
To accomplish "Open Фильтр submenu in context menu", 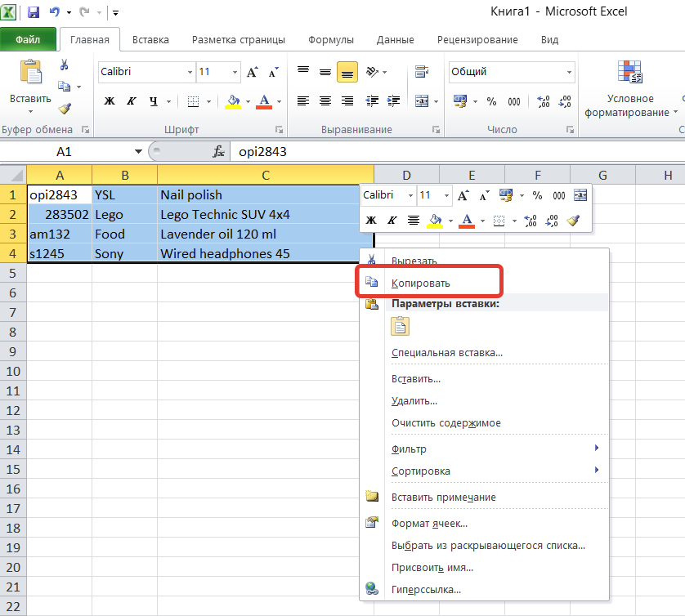I will (484, 449).
